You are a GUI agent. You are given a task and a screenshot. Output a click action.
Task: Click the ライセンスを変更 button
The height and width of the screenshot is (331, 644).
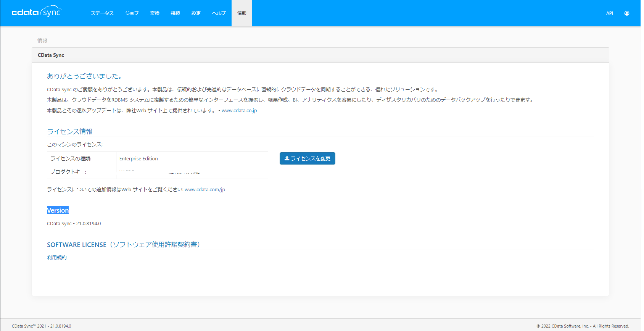pos(308,158)
